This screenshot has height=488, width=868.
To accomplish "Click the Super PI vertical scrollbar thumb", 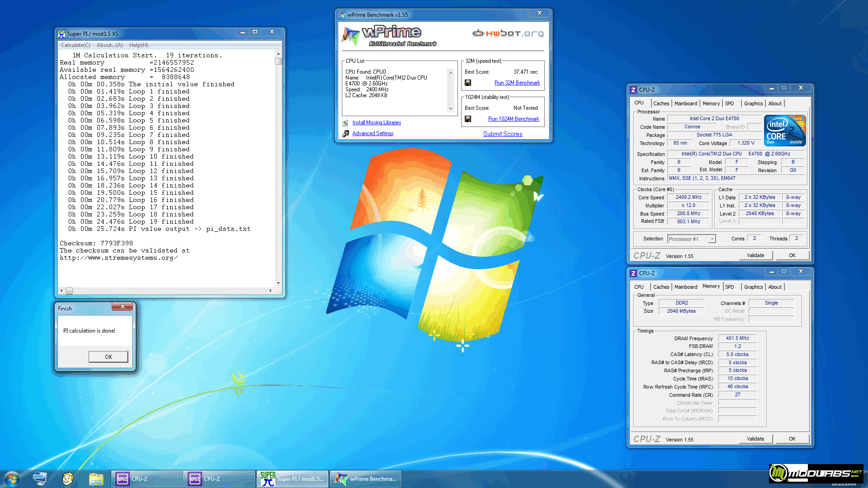I will point(278,61).
